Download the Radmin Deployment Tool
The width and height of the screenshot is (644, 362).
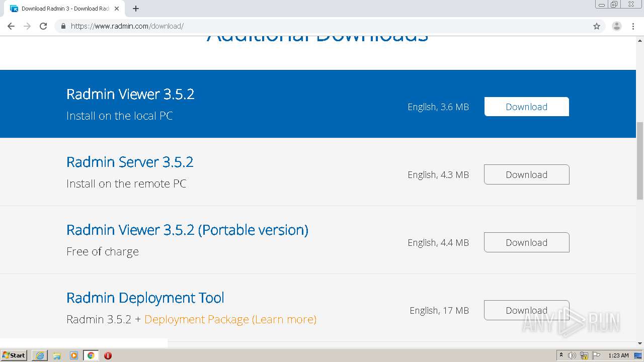click(526, 310)
